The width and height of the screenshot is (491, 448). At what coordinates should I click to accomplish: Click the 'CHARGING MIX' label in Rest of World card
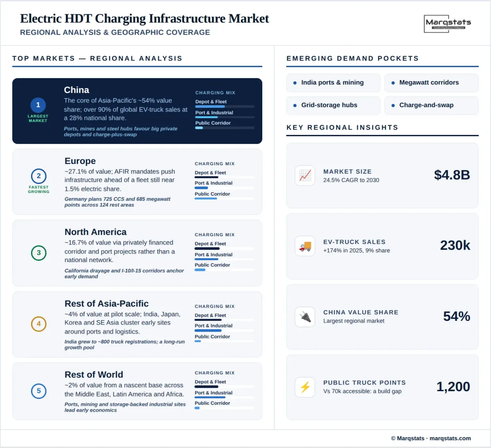pyautogui.click(x=215, y=373)
